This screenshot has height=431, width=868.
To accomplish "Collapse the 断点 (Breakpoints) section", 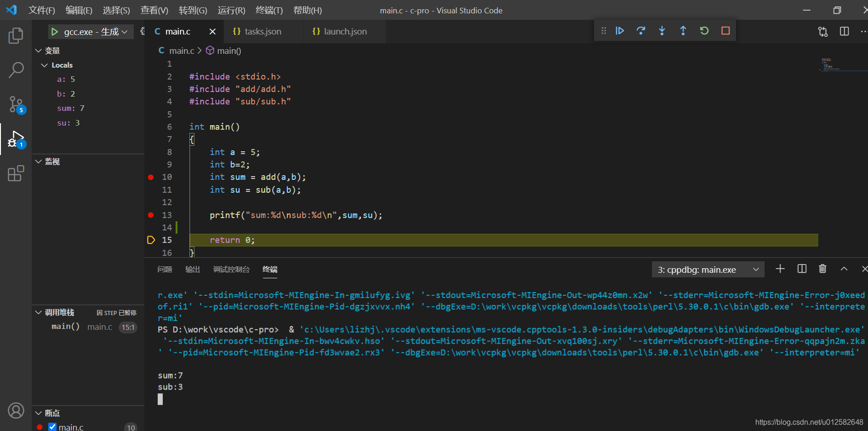I will tap(39, 413).
